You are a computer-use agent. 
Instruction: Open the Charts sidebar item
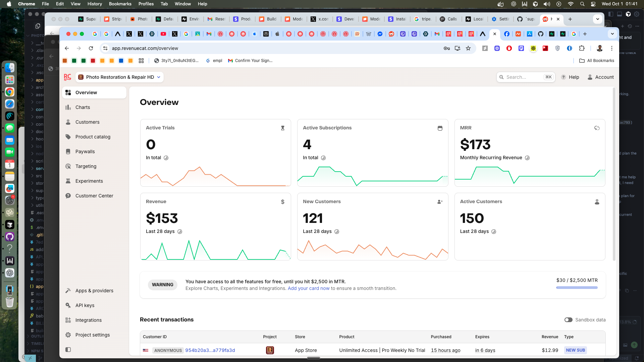[x=83, y=107]
